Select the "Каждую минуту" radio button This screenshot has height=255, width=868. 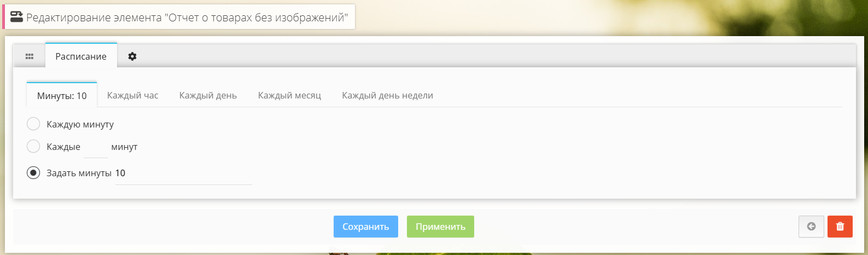click(33, 124)
